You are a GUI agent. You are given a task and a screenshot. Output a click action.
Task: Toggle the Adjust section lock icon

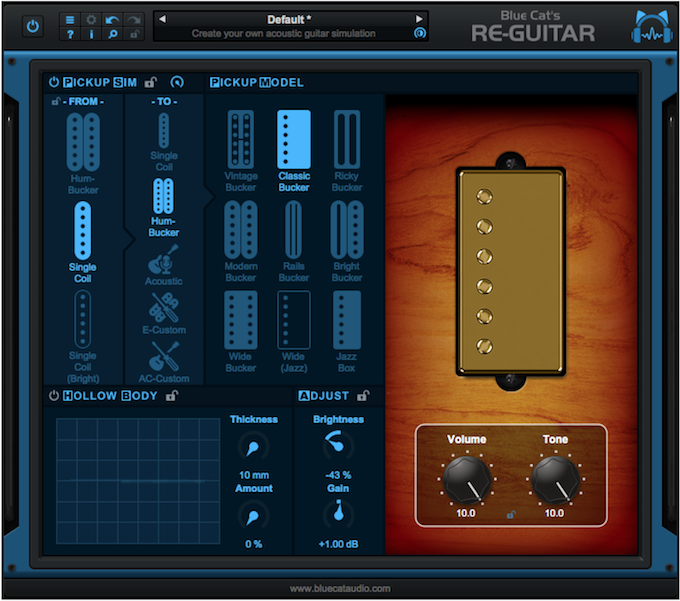coord(363,395)
